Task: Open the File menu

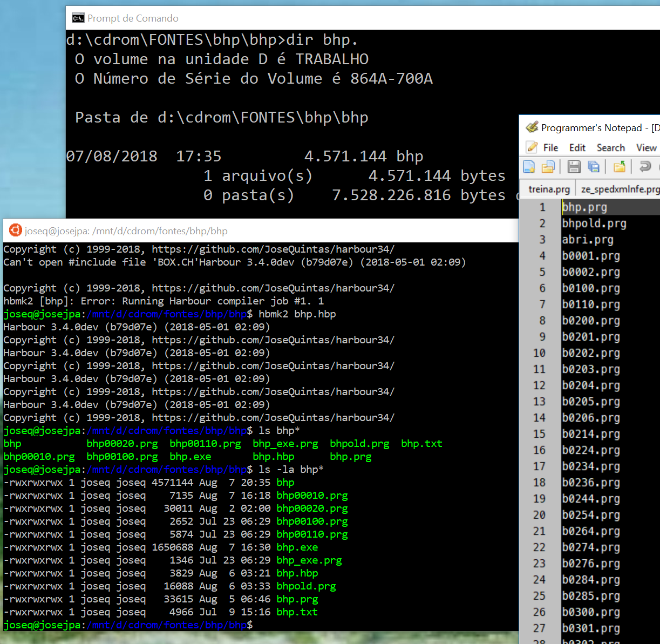Action: coord(550,147)
